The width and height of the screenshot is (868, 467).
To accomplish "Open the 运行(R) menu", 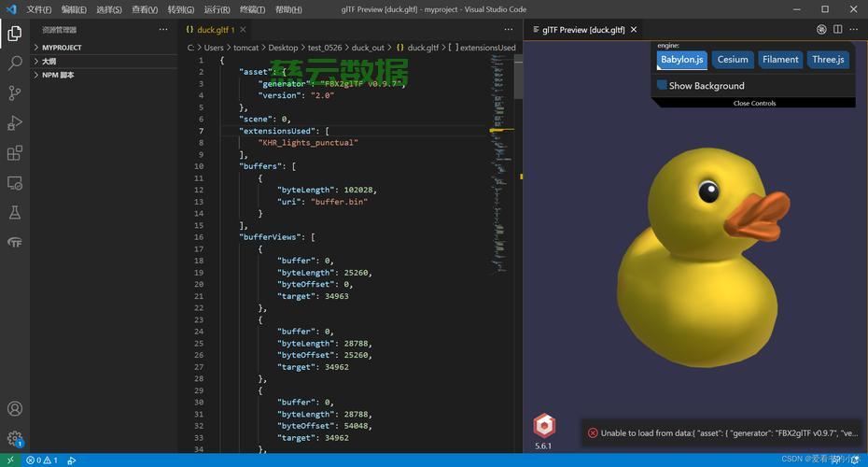I will 217,9.
